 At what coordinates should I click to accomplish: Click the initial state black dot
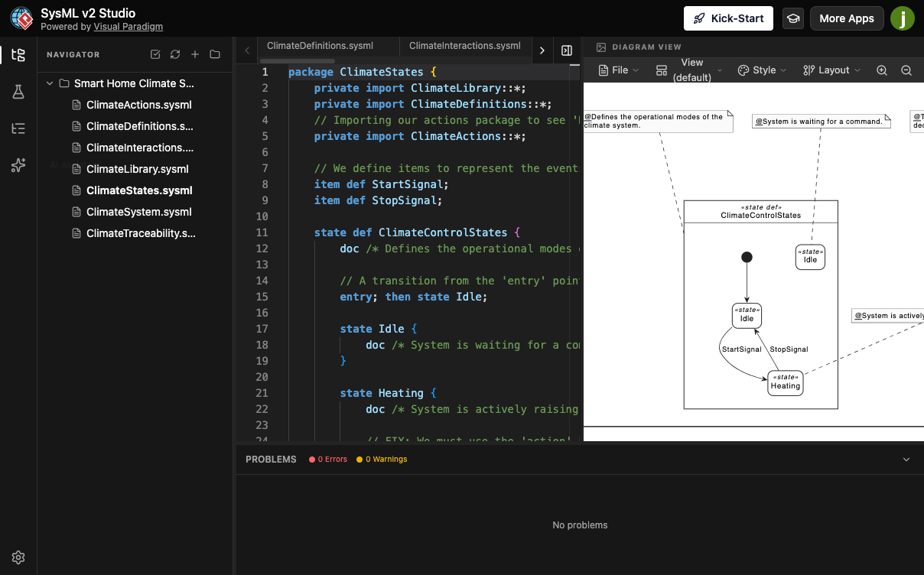click(x=747, y=257)
